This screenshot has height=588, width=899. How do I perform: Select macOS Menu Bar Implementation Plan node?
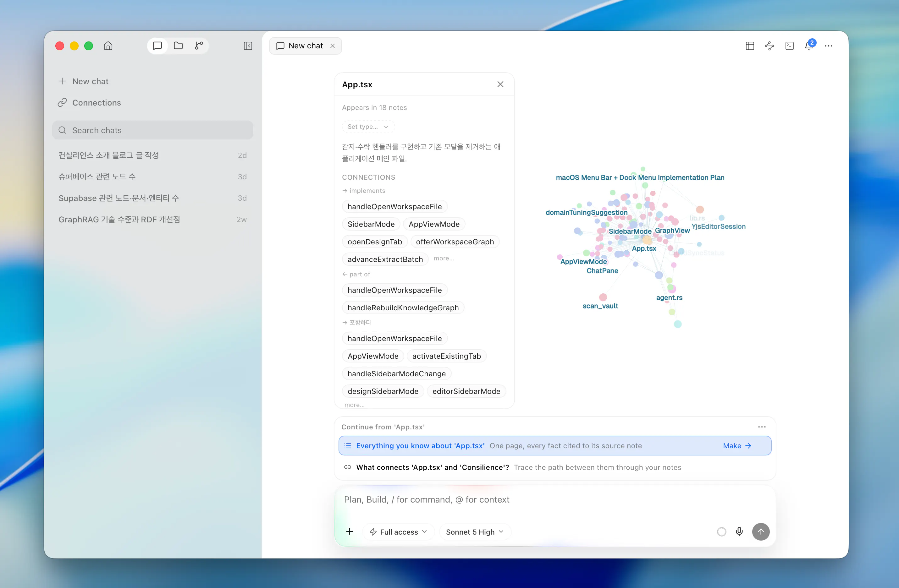coord(640,178)
